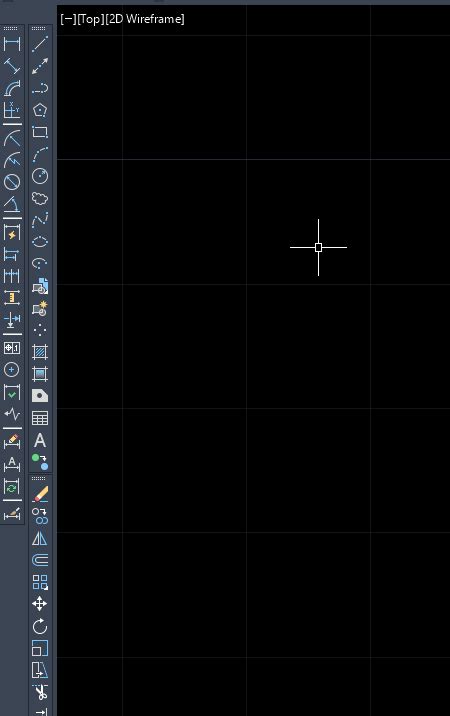Select the Arc draw tool
The width and height of the screenshot is (450, 716).
40,154
